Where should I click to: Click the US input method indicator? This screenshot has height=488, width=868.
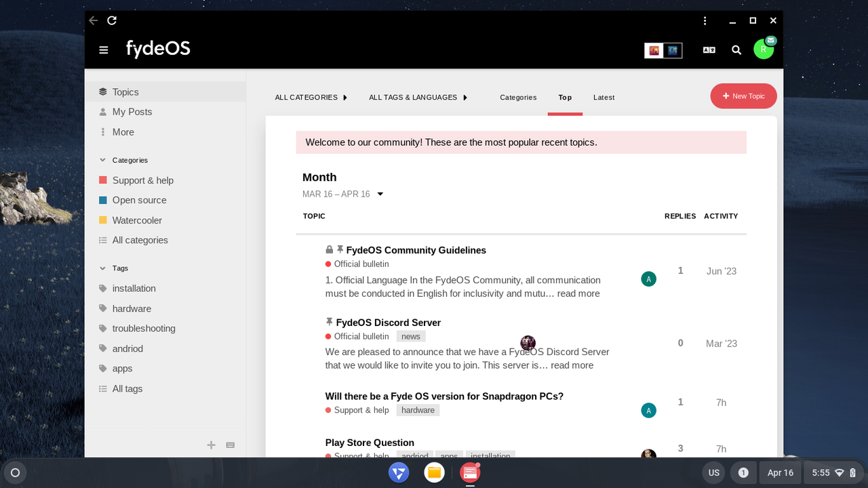713,472
